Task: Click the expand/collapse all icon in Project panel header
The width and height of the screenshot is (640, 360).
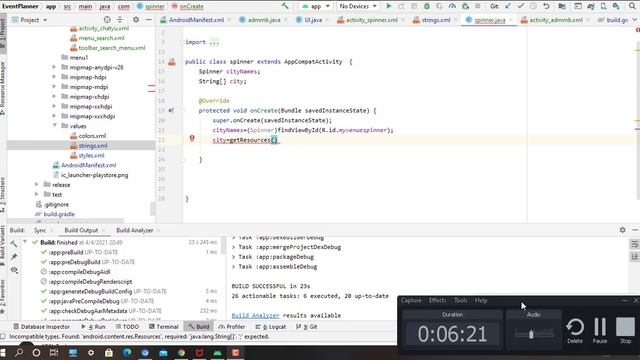Action: click(x=120, y=20)
